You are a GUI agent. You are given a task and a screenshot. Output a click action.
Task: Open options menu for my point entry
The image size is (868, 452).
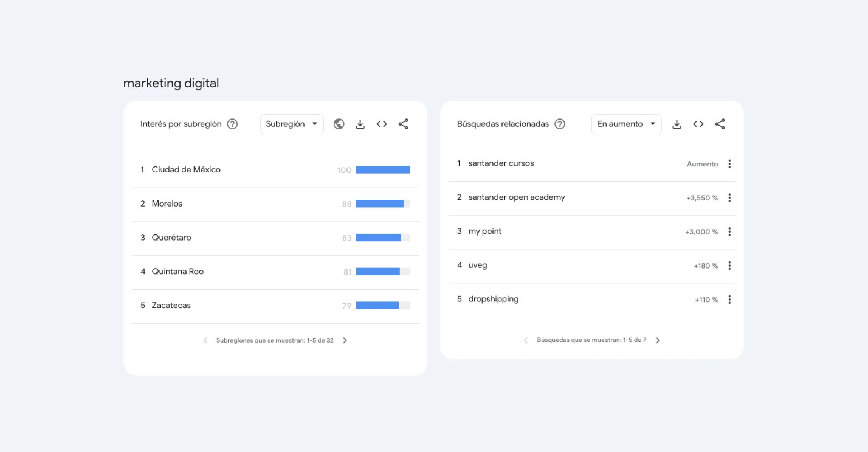click(x=729, y=232)
